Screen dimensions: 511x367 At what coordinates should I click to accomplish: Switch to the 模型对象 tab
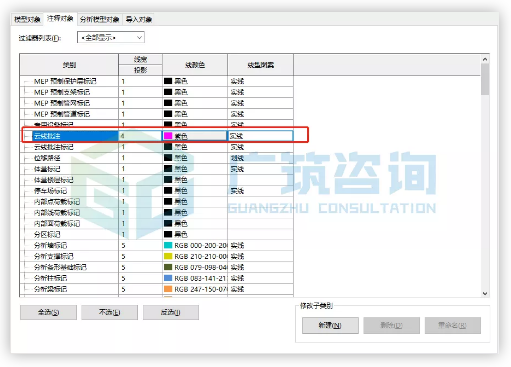click(x=27, y=19)
